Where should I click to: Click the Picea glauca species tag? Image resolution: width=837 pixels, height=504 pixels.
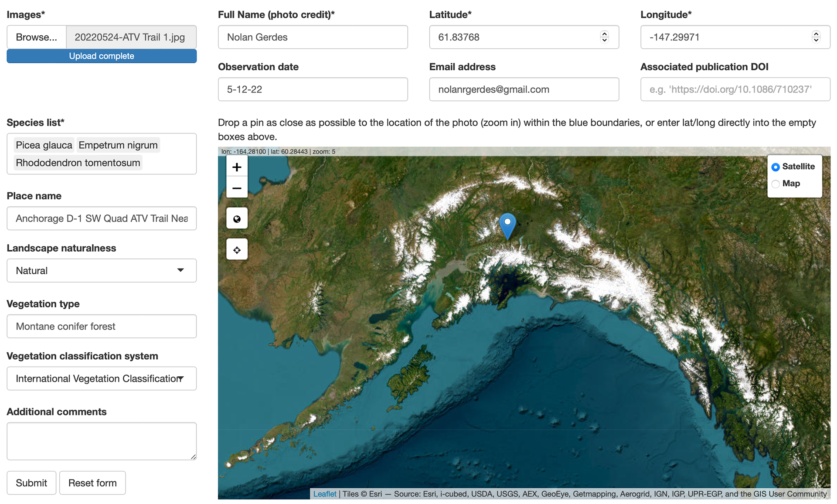pos(44,145)
